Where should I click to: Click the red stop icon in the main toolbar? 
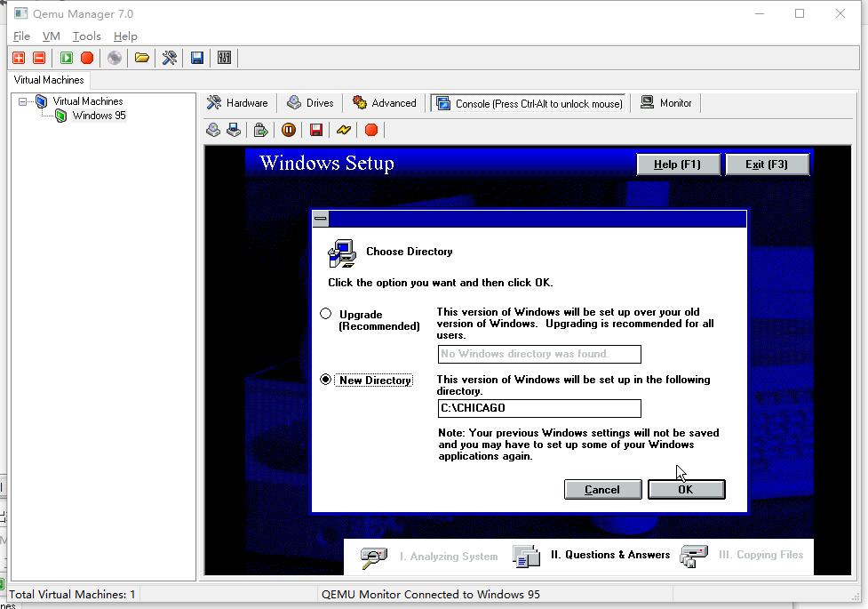click(87, 58)
